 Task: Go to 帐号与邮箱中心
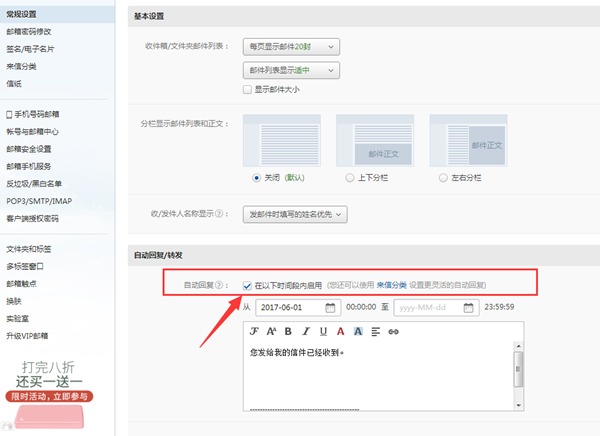tap(33, 132)
